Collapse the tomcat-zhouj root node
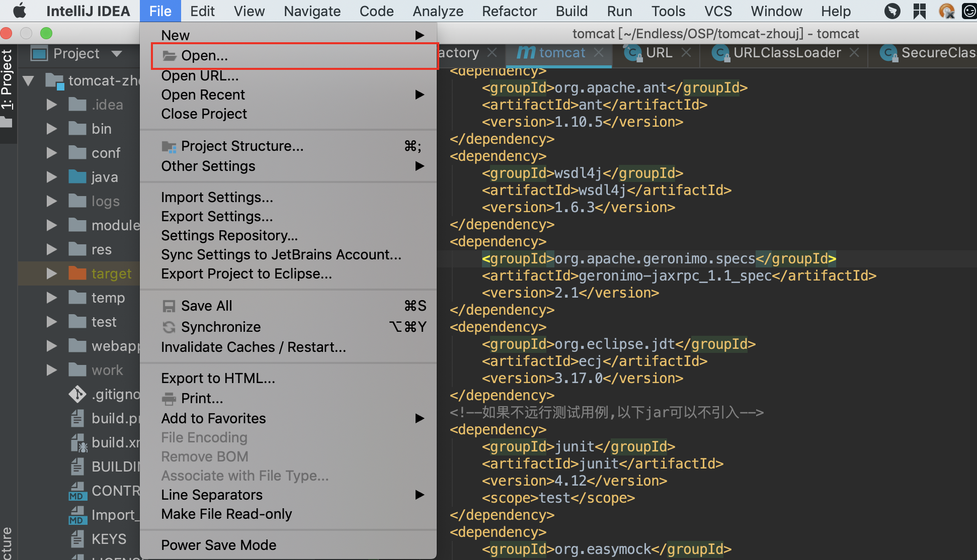Screen dimensions: 977x560 [28, 80]
